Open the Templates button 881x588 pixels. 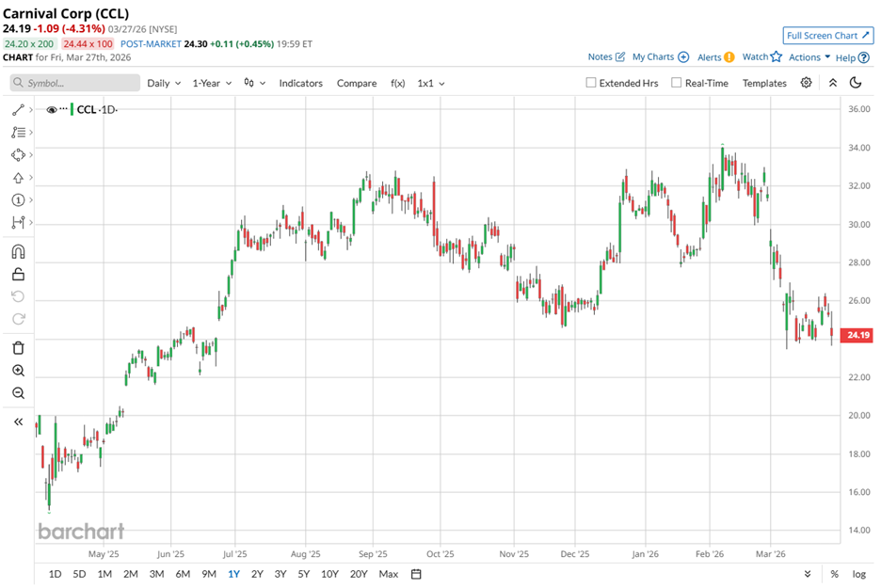click(764, 83)
